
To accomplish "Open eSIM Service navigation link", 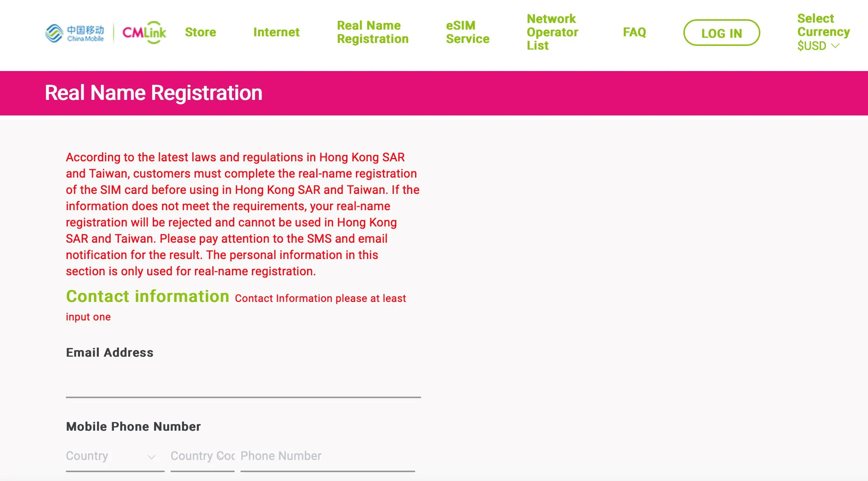I will pos(468,32).
